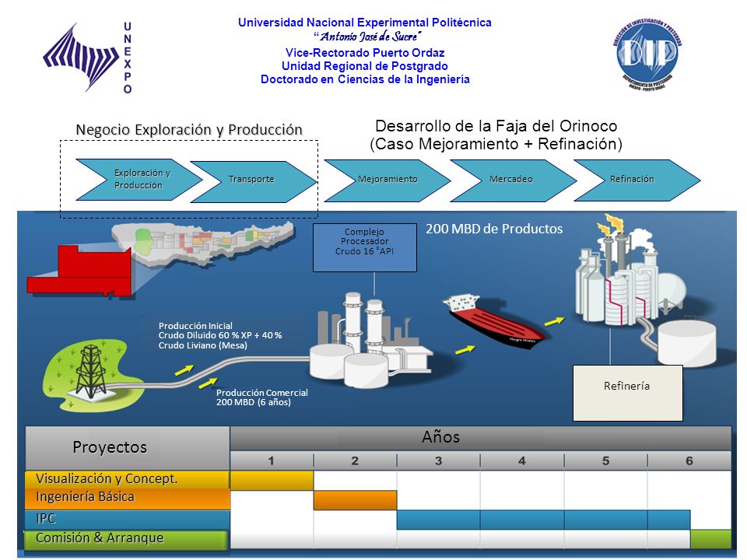Click the orange Ingeniería Básica year 2 bar
This screenshot has height=560, width=747.
click(355, 500)
